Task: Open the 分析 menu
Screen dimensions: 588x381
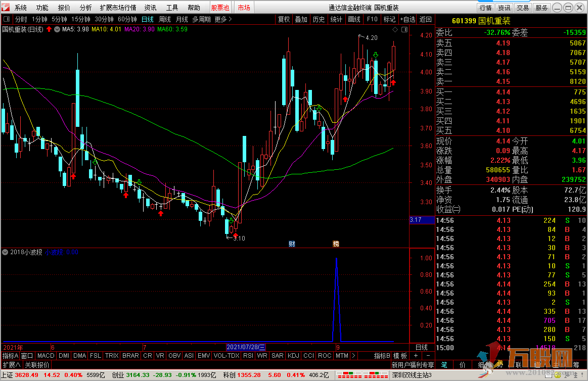Action: pyautogui.click(x=85, y=8)
